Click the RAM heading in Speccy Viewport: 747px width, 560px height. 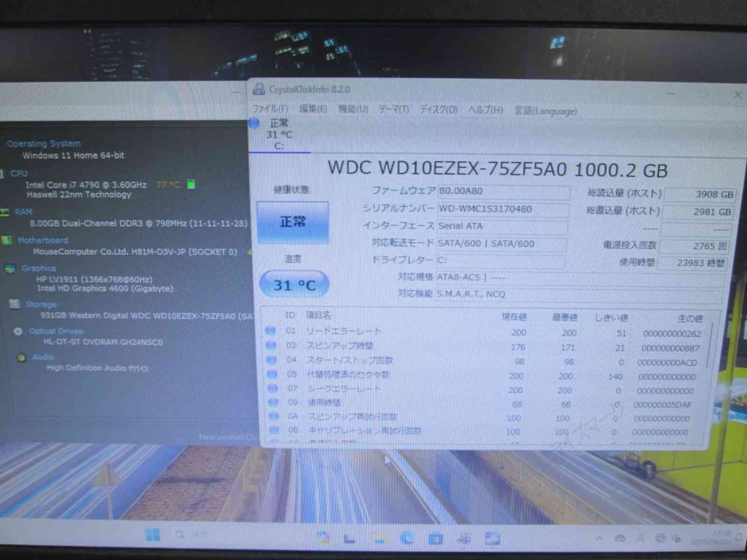coord(23,212)
